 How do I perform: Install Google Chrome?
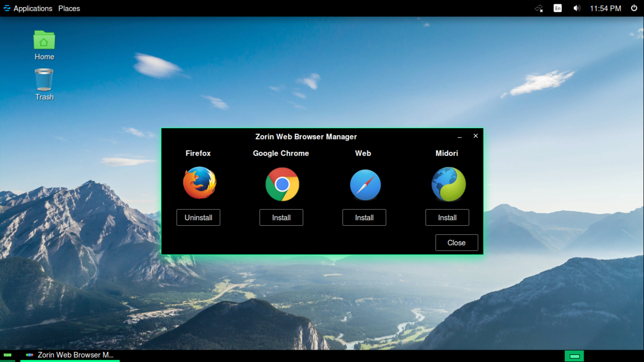281,218
